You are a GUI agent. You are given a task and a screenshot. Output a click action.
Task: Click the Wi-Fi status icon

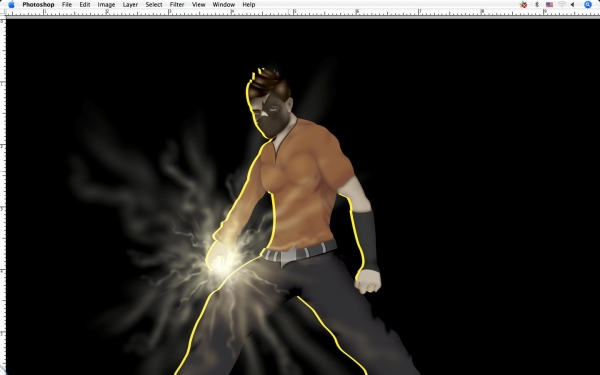pos(562,5)
